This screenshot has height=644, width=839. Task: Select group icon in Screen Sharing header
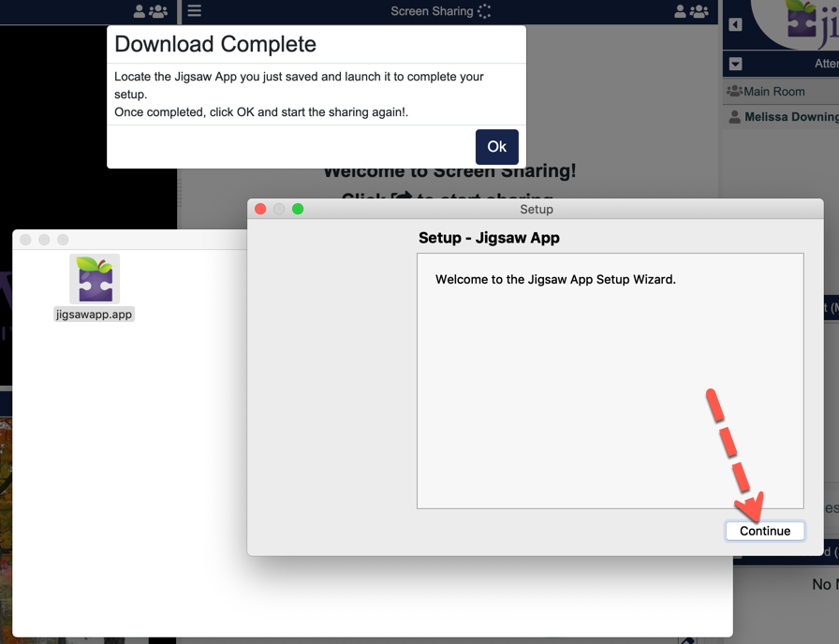(699, 11)
